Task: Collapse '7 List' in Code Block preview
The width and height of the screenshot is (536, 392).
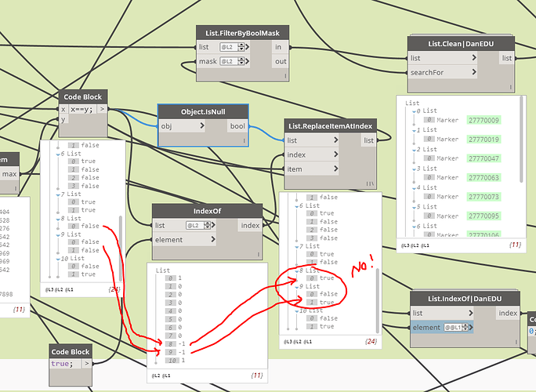Action: tap(58, 195)
